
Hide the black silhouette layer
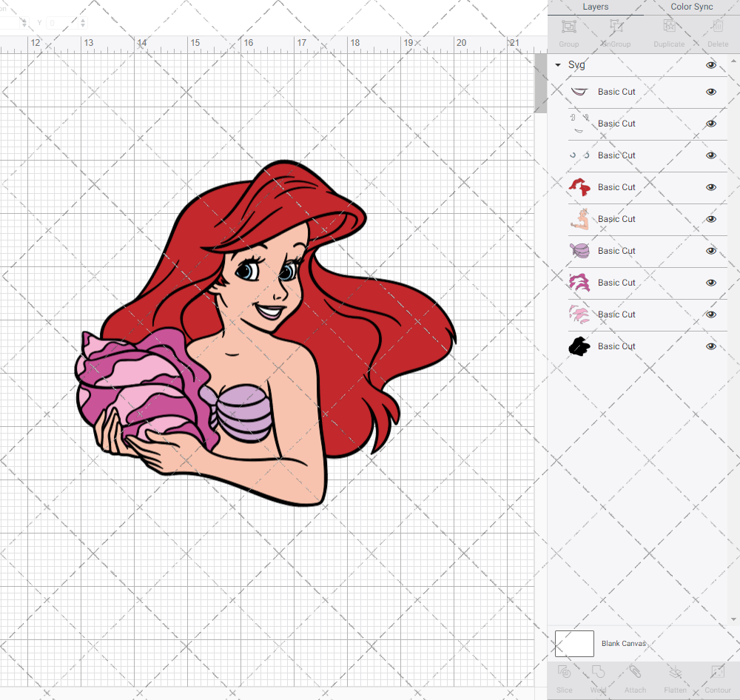click(710, 346)
